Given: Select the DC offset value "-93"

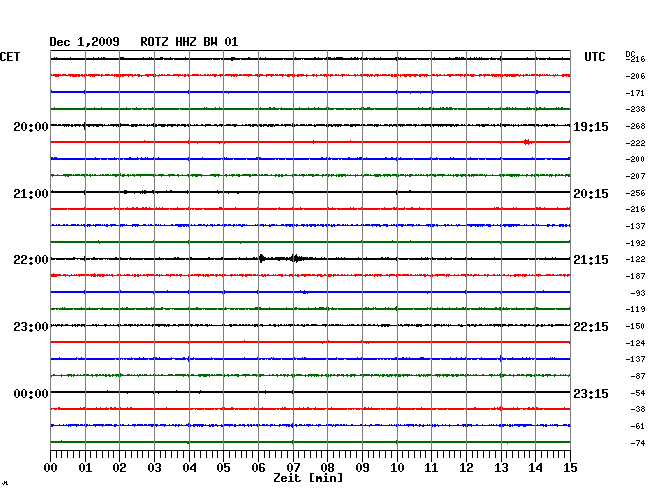Looking at the screenshot, I should [x=638, y=293].
